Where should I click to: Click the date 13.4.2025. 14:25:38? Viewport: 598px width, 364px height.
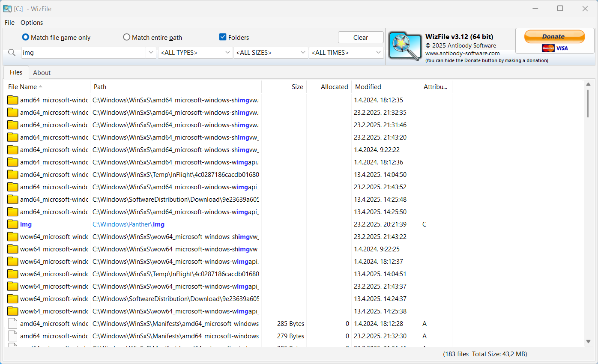click(380, 311)
